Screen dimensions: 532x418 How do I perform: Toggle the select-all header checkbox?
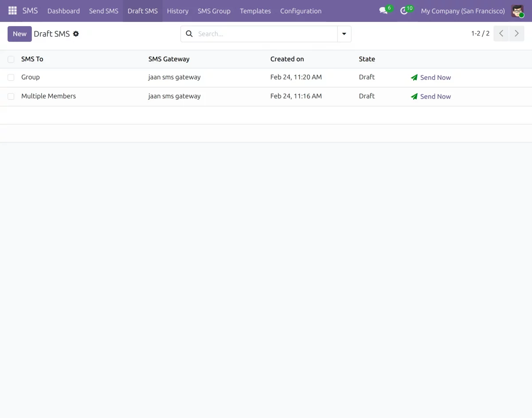[x=11, y=59]
